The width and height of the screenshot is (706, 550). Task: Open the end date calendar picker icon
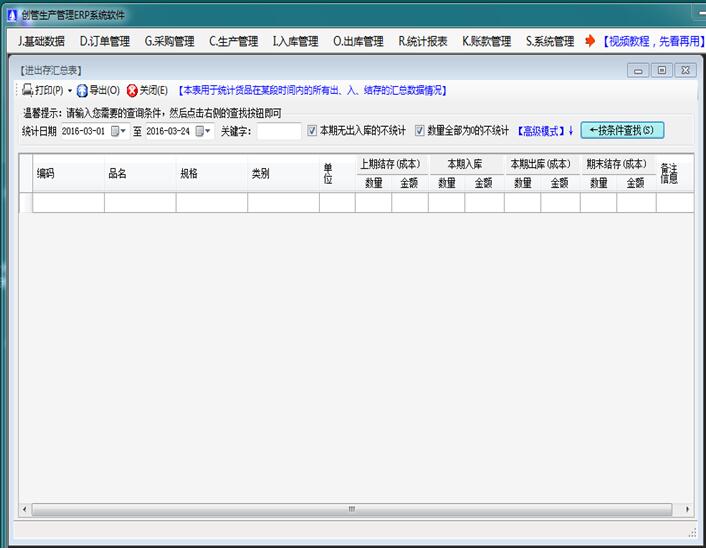point(200,131)
